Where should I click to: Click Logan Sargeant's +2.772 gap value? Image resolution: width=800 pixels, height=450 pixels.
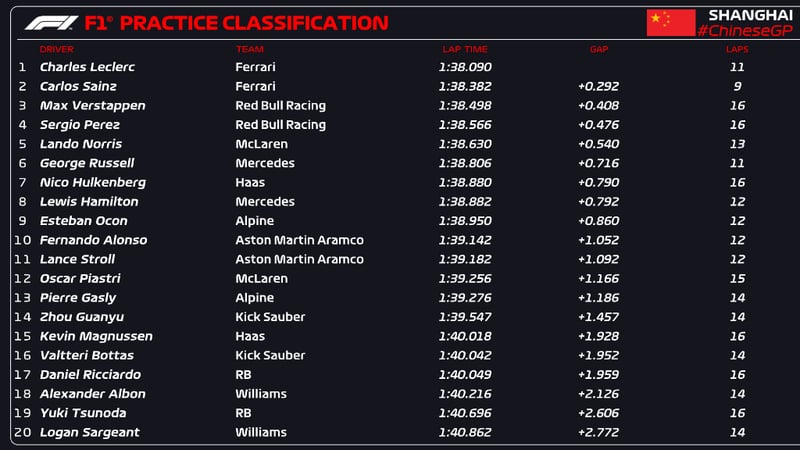[x=598, y=432]
